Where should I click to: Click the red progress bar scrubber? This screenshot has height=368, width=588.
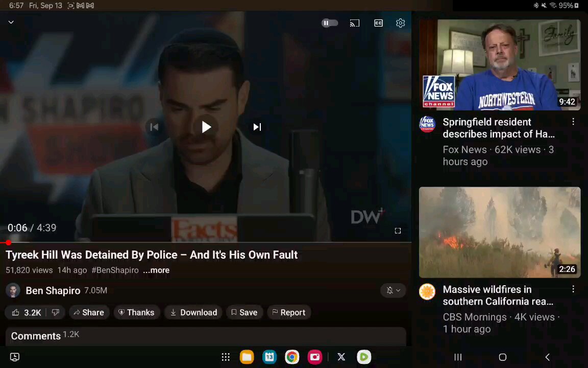click(8, 243)
